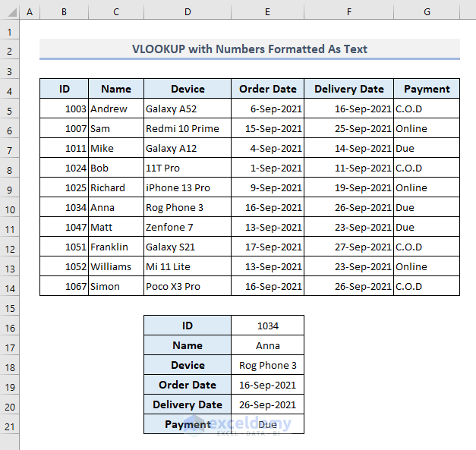Viewport: 476px width, 450px height.
Task: Click the 'Name' header in row 4
Action: pyautogui.click(x=116, y=89)
